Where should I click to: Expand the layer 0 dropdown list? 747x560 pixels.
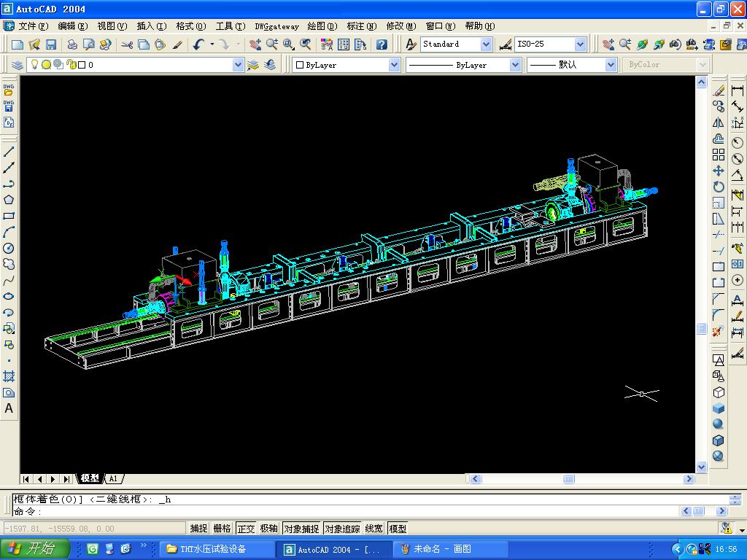click(239, 65)
